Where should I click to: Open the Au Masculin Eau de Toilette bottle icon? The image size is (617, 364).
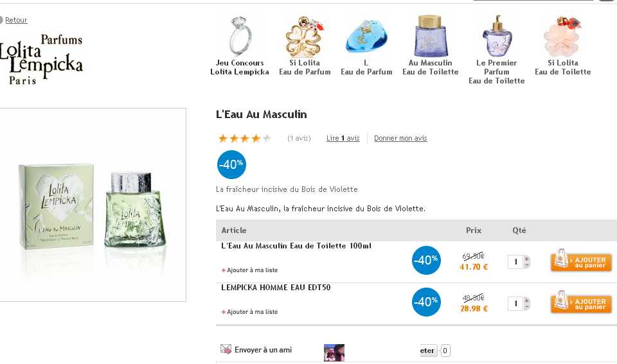(x=431, y=36)
